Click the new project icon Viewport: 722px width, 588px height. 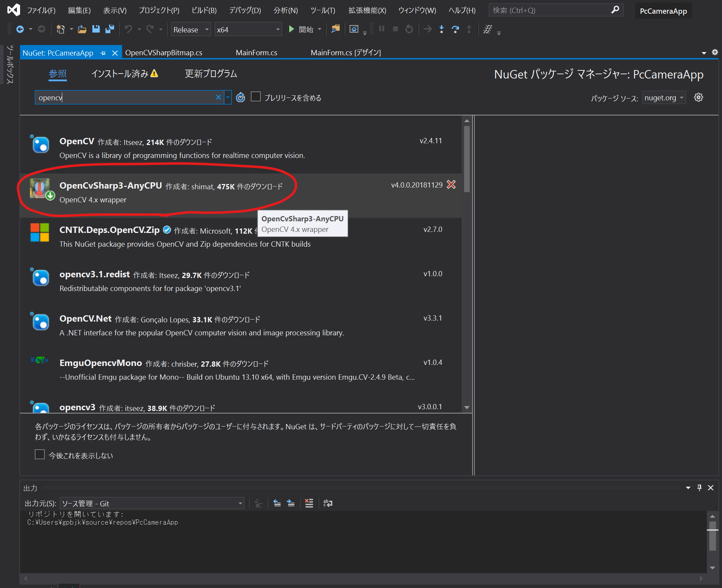click(61, 29)
